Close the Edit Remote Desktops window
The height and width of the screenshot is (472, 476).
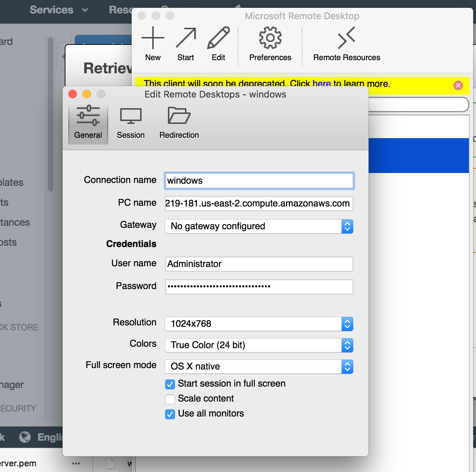[x=73, y=94]
